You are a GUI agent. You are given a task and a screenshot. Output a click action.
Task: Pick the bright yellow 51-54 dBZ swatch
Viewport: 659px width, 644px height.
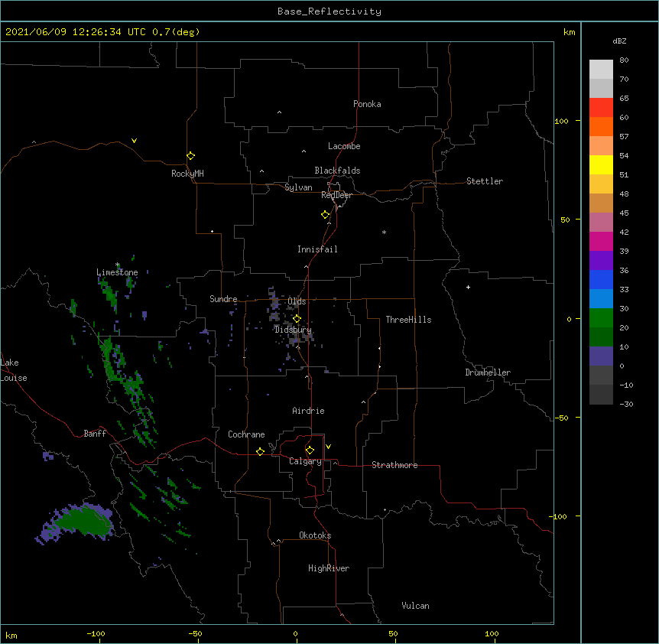click(601, 164)
